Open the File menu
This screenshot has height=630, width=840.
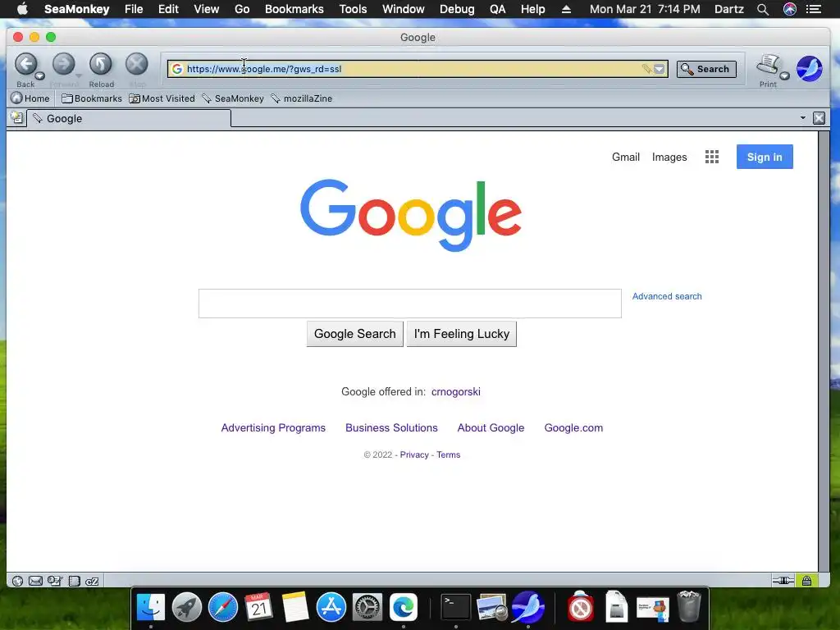(x=134, y=9)
